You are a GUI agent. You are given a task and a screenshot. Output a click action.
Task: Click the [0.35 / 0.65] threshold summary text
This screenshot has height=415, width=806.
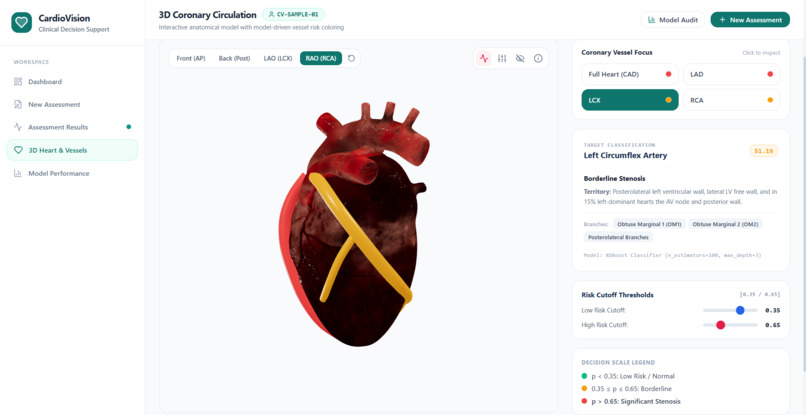(760, 295)
